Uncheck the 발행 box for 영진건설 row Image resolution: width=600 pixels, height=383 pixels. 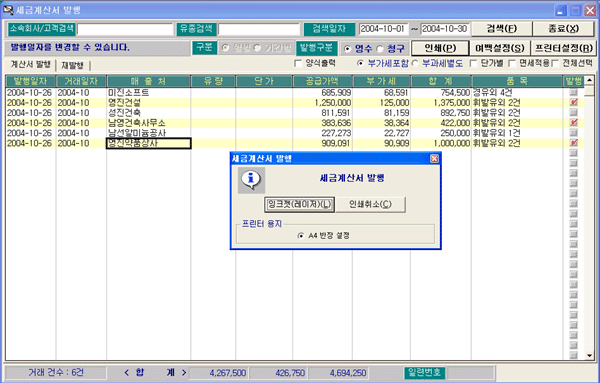click(574, 102)
